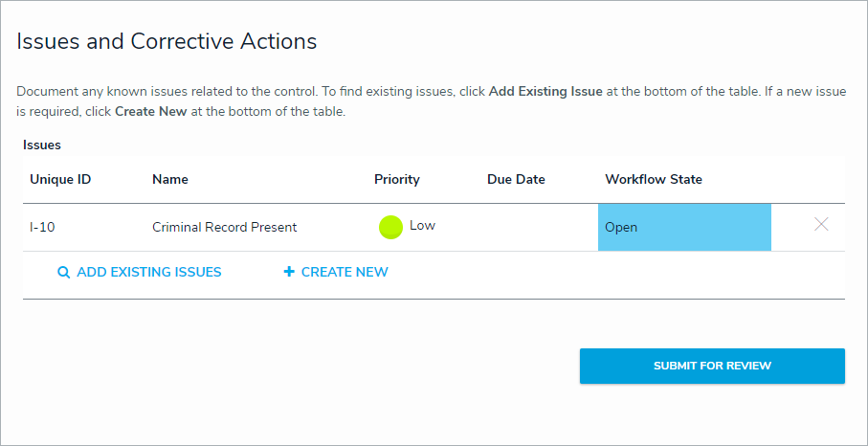The image size is (868, 446).
Task: Open the Criminal Record Present issue name
Action: click(x=225, y=227)
